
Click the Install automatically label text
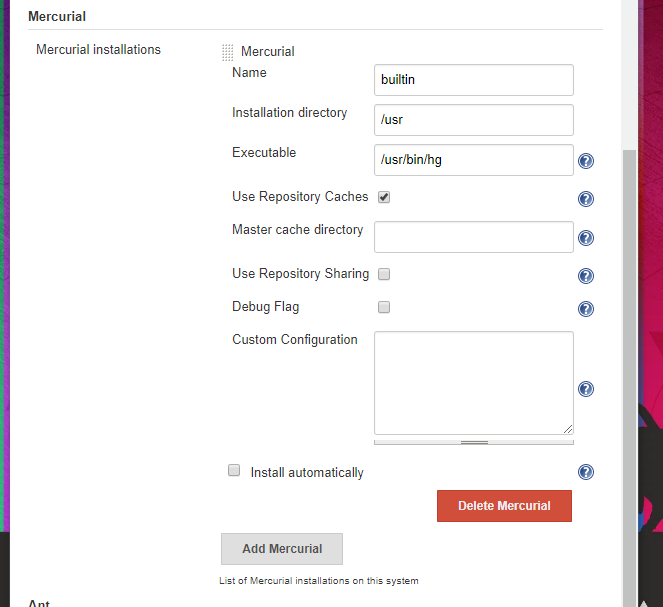pyautogui.click(x=307, y=473)
